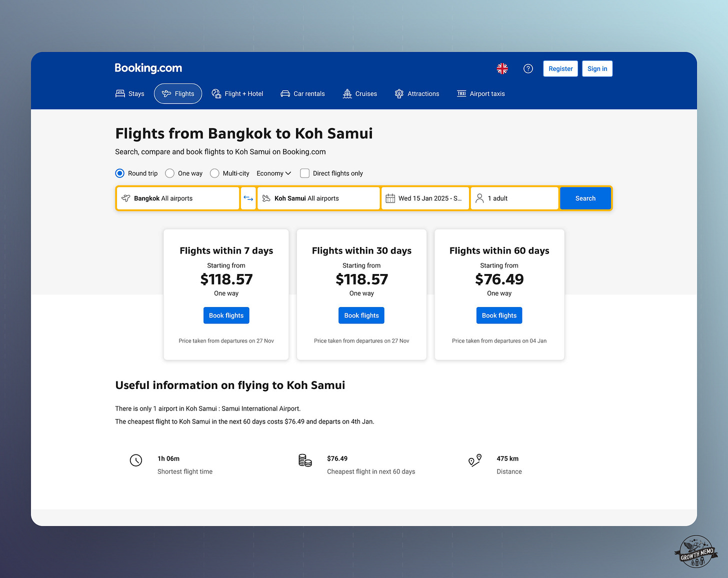Click the takeoff plane icon in the origin field

coord(126,198)
